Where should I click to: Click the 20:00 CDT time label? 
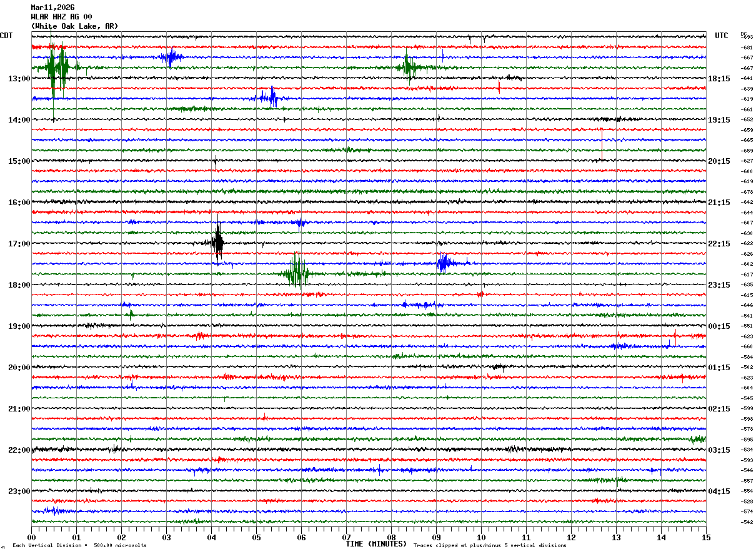[19, 368]
